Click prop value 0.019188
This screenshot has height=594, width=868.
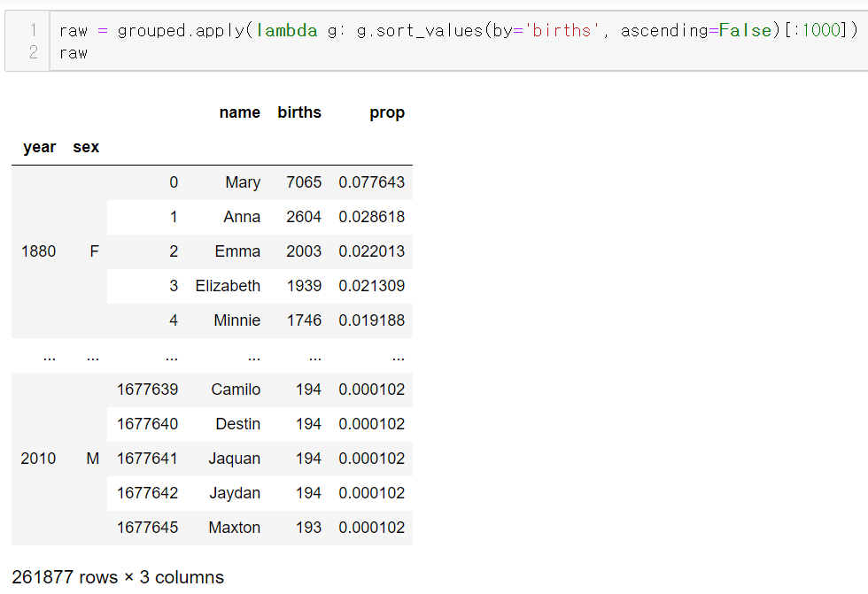pyautogui.click(x=371, y=320)
